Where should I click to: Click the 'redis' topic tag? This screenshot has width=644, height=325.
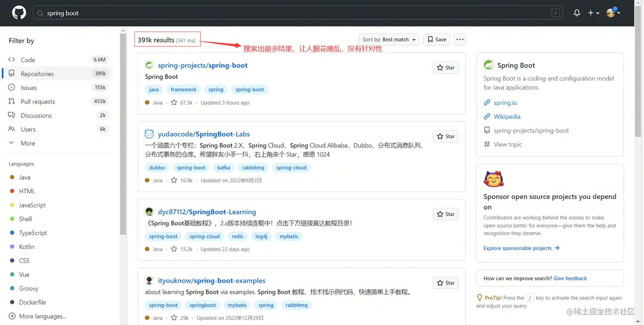(x=238, y=236)
